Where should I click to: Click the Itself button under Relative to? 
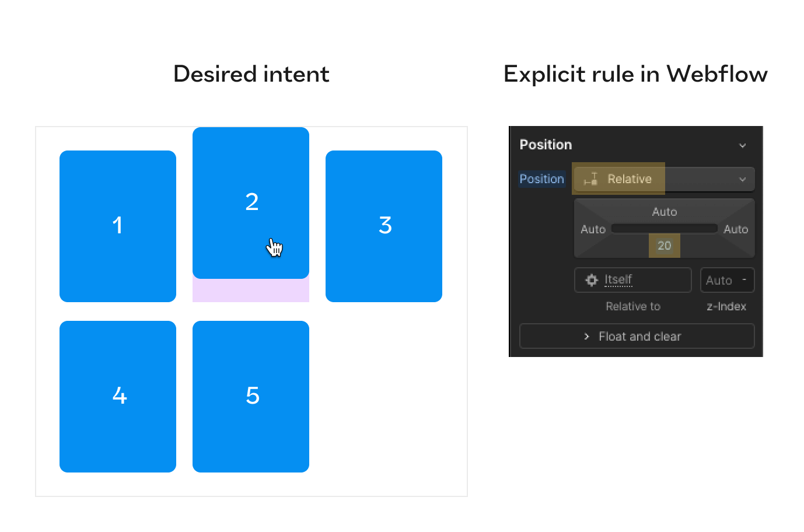[x=617, y=279]
